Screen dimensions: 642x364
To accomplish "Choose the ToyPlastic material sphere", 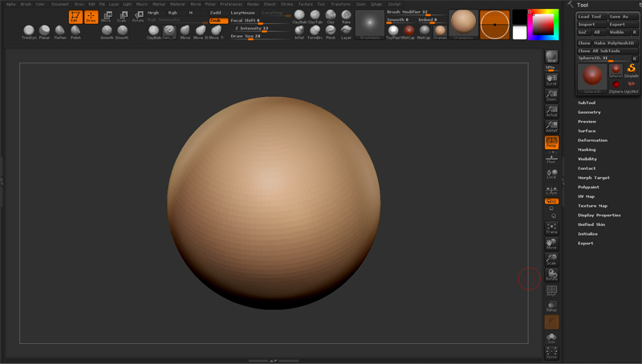I will (x=393, y=32).
